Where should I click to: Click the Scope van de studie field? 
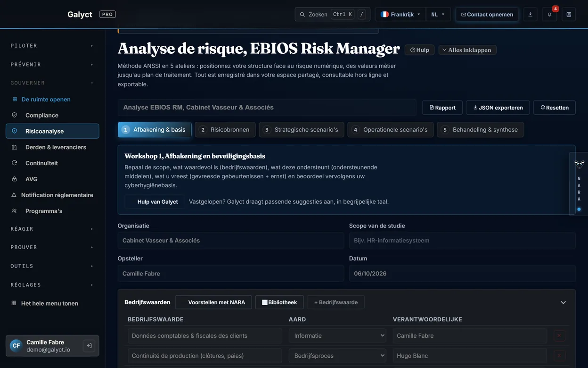(x=462, y=241)
